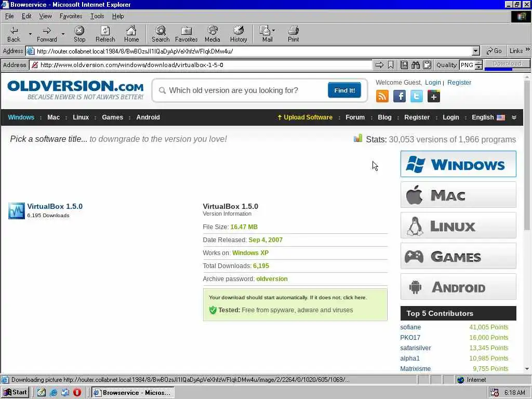
Task: Expand the site nav double chevron
Action: tap(514, 117)
